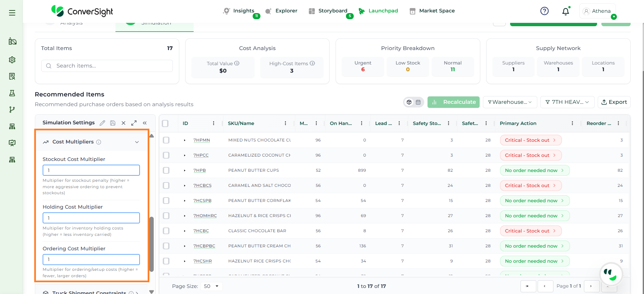Click the settings gear in left sidebar
The height and width of the screenshot is (294, 644).
12,60
